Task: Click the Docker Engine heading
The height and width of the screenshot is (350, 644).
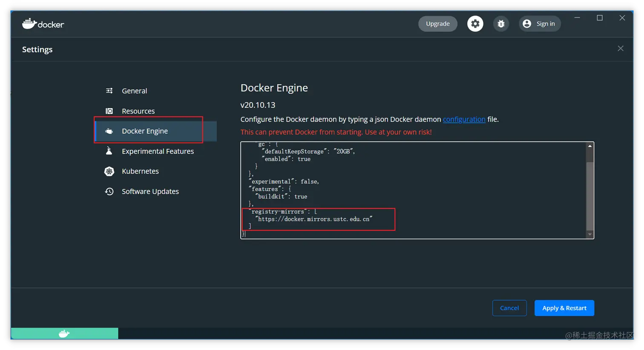Action: 274,88
